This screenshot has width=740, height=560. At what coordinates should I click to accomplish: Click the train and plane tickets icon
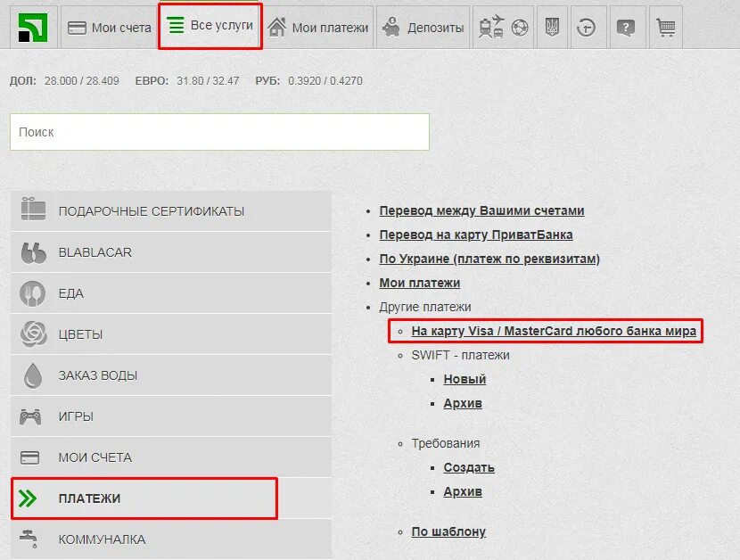coord(491,27)
